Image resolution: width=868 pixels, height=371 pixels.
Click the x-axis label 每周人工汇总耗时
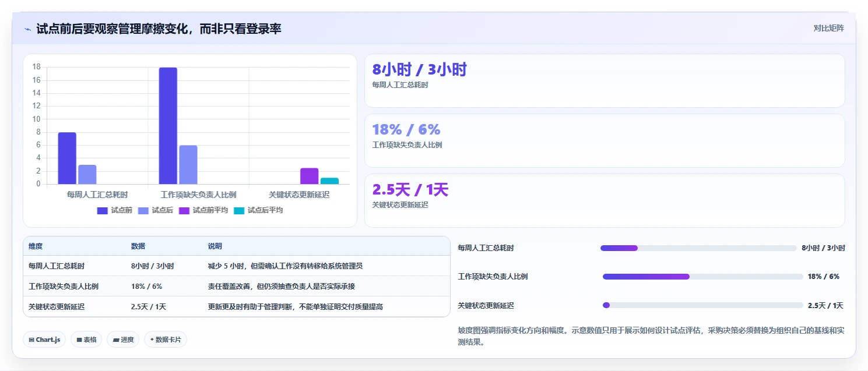(x=97, y=195)
